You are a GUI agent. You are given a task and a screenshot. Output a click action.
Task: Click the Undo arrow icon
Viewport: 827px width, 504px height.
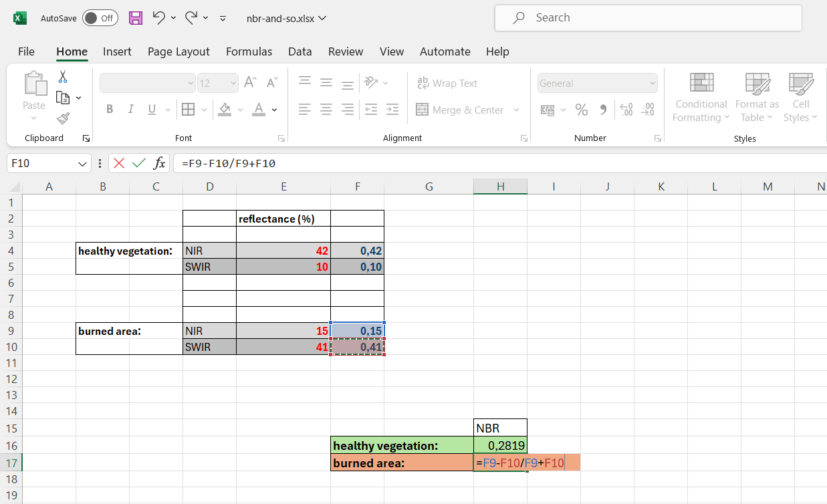tap(159, 18)
